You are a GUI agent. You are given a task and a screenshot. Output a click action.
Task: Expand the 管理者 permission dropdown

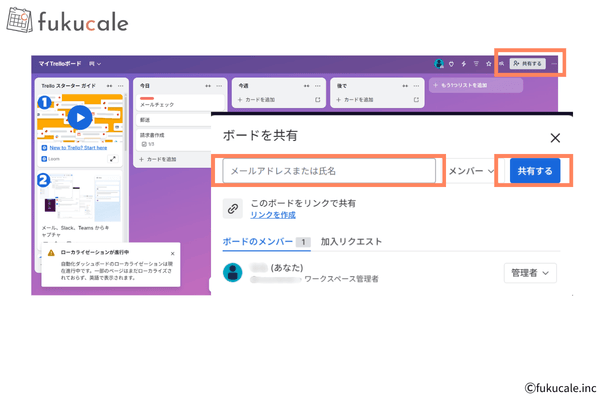(x=531, y=272)
